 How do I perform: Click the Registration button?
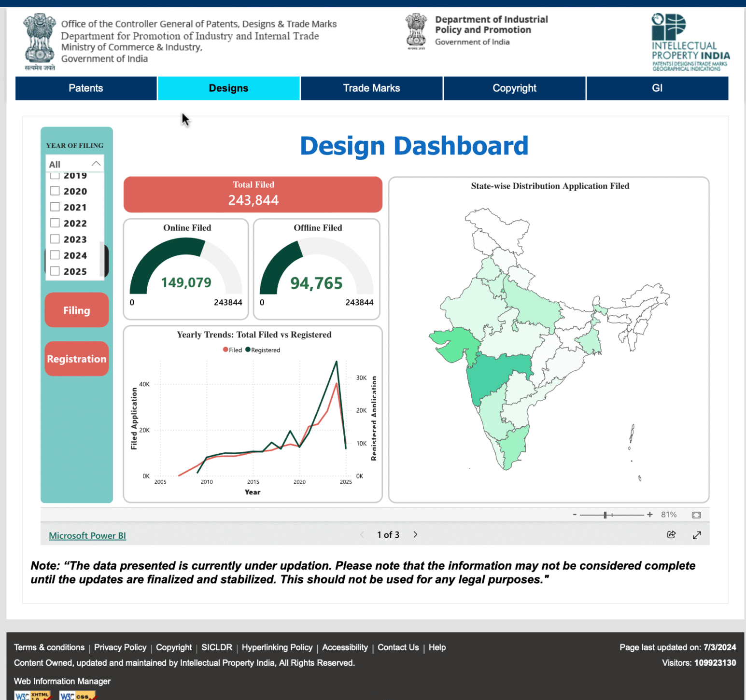pyautogui.click(x=77, y=359)
